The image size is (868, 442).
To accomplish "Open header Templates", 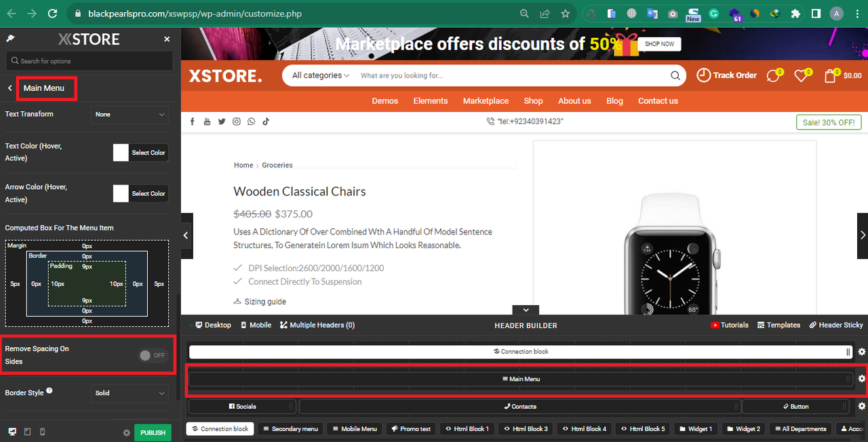I will 778,325.
